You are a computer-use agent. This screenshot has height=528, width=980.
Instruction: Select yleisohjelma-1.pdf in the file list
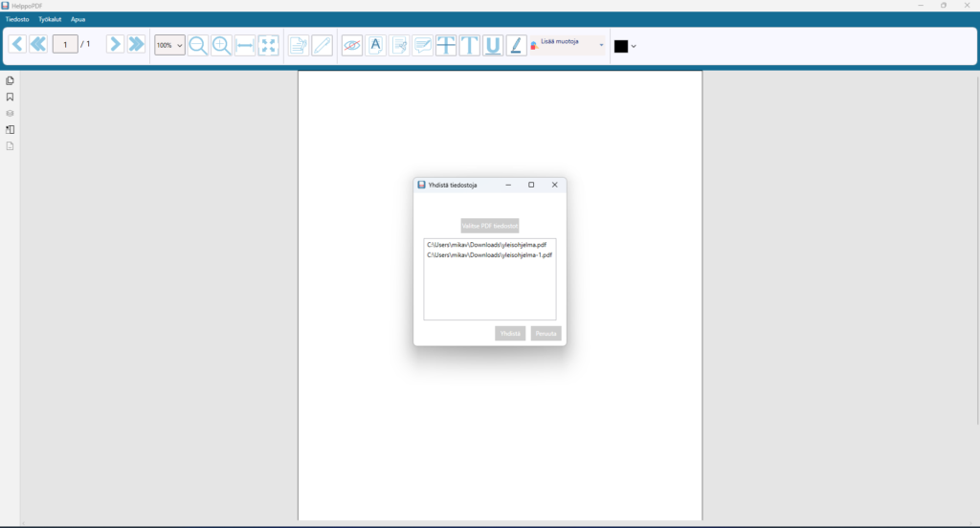489,255
